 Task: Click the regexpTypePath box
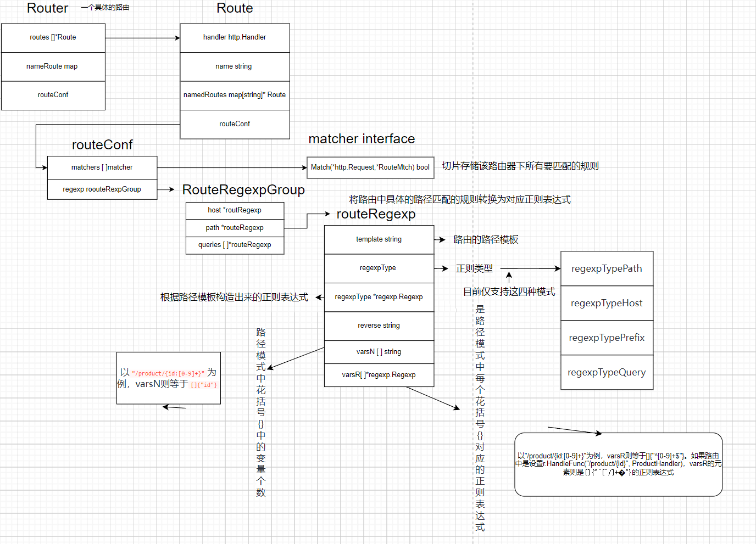point(607,268)
